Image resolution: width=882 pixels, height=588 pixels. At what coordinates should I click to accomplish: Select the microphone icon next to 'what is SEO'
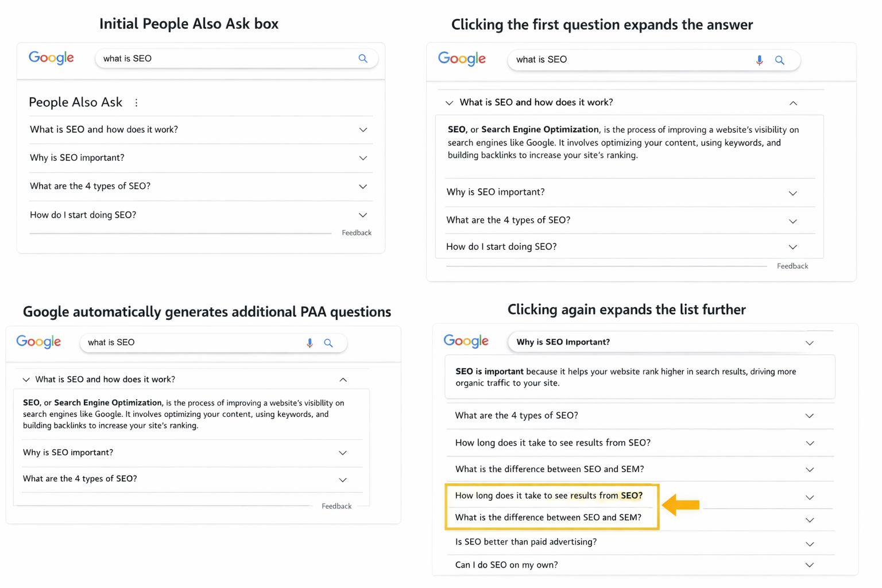310,343
